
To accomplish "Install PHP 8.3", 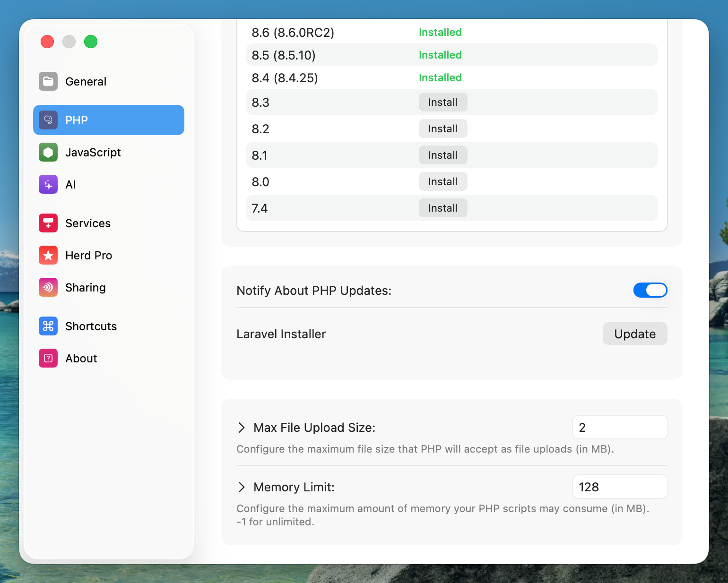I will tap(443, 102).
